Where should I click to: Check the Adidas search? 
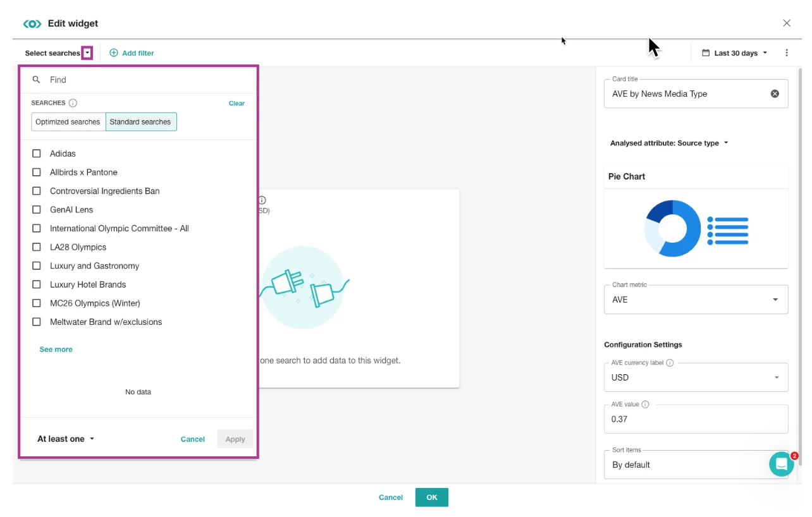37,154
